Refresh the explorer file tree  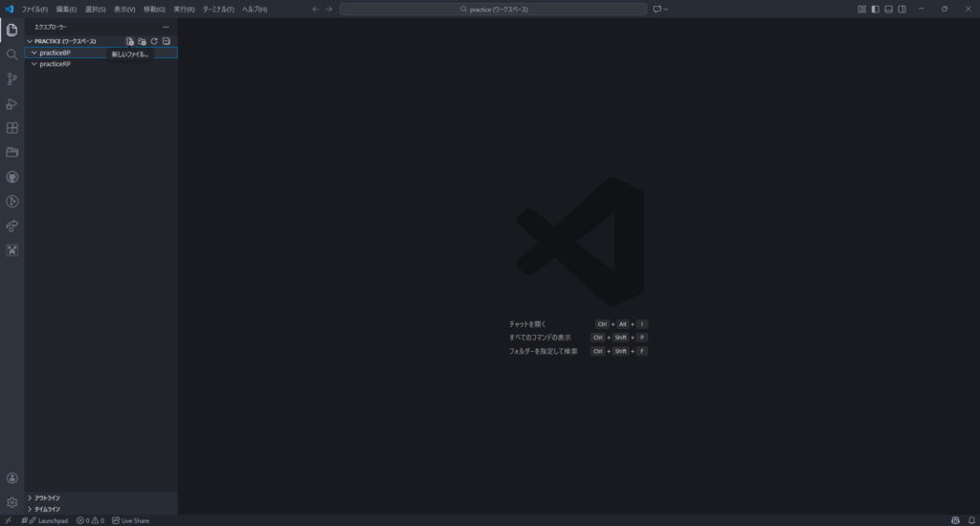(154, 41)
